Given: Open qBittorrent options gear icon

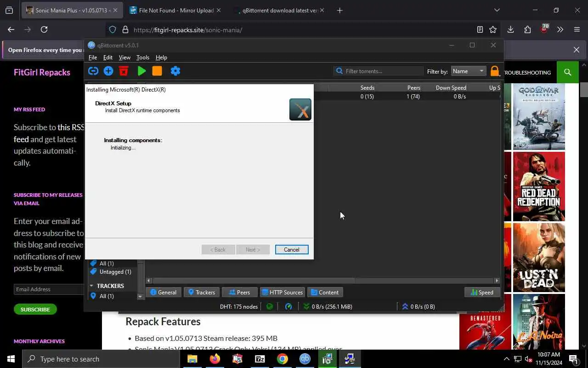Looking at the screenshot, I should [175, 71].
